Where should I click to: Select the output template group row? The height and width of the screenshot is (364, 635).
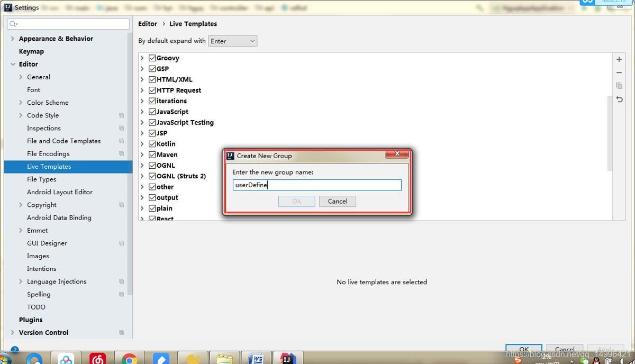375,198
